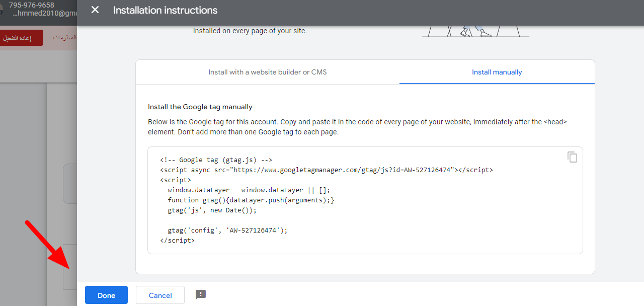Image resolution: width=644 pixels, height=306 pixels.
Task: Click the gtag('config', 'AW-527126474') line
Action: [227, 231]
